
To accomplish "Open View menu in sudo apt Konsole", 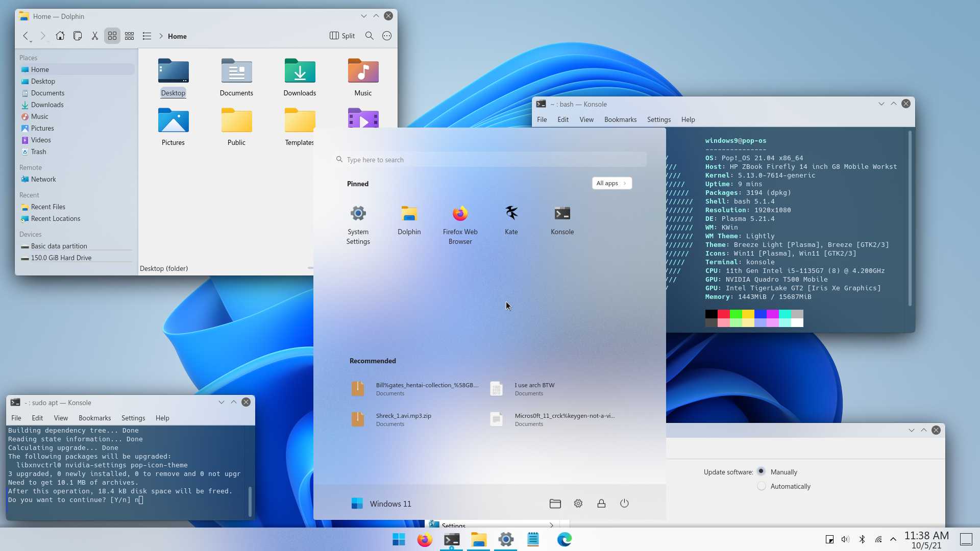I will point(61,418).
